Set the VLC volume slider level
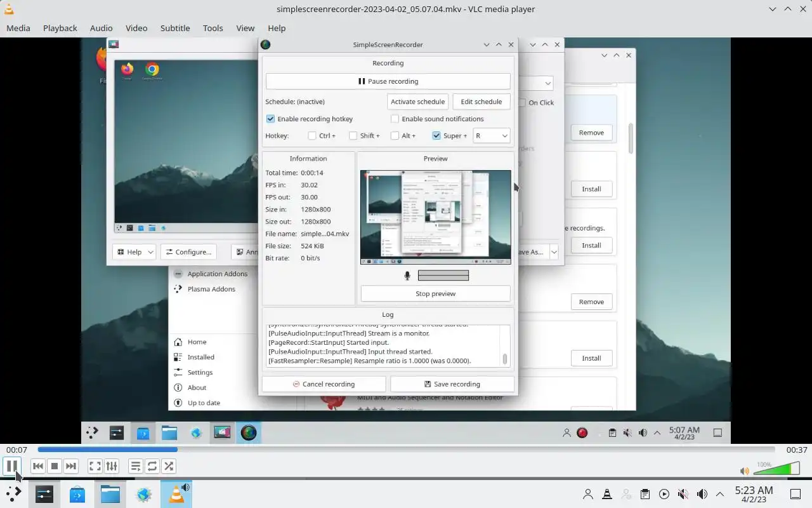This screenshot has width=812, height=508. pyautogui.click(x=776, y=469)
